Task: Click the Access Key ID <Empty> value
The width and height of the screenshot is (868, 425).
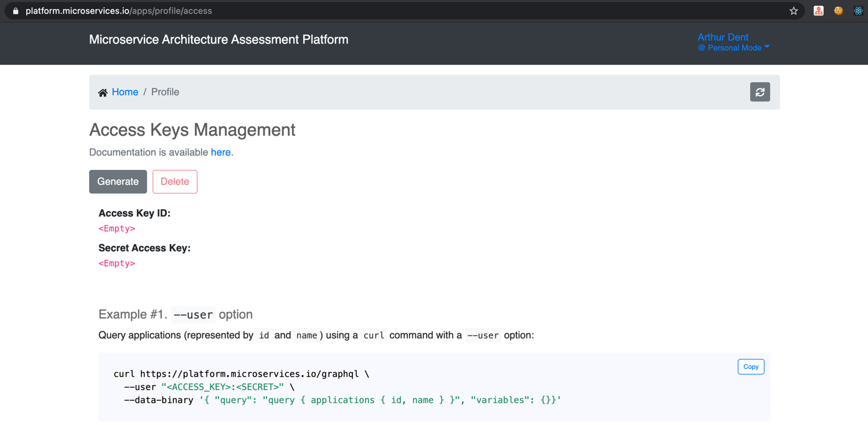Action: (117, 228)
